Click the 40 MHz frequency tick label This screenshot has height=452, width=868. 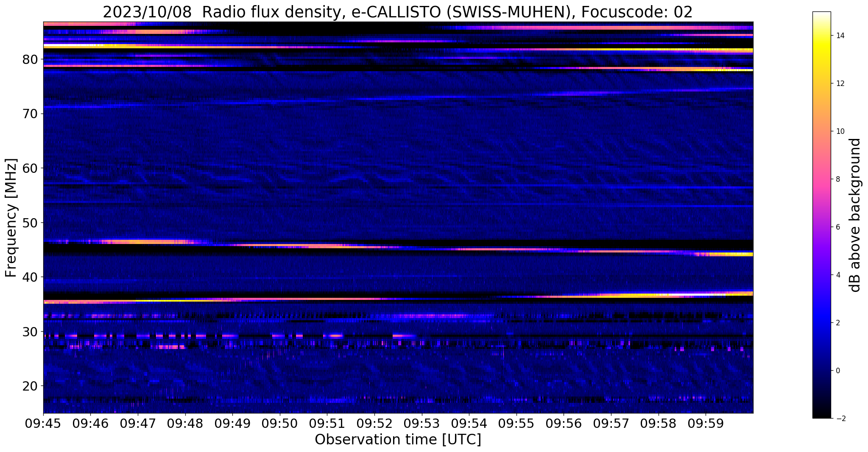click(30, 277)
